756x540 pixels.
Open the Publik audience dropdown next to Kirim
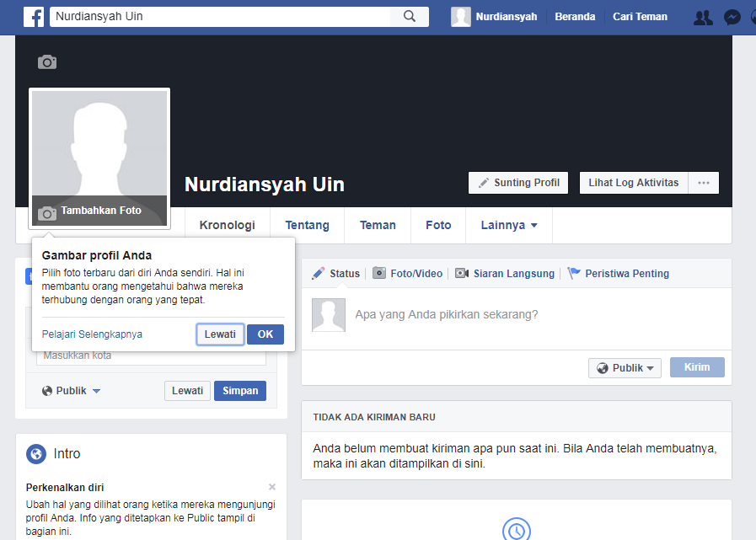(625, 367)
